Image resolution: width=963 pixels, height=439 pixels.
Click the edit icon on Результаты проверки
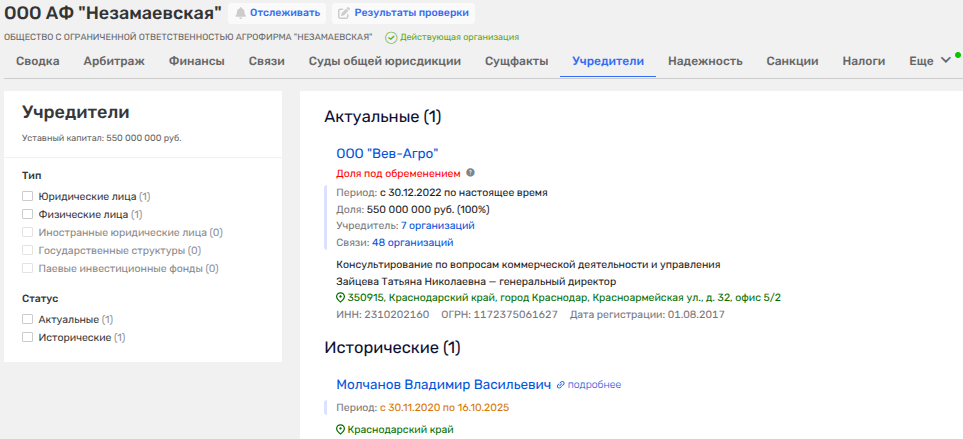point(344,13)
